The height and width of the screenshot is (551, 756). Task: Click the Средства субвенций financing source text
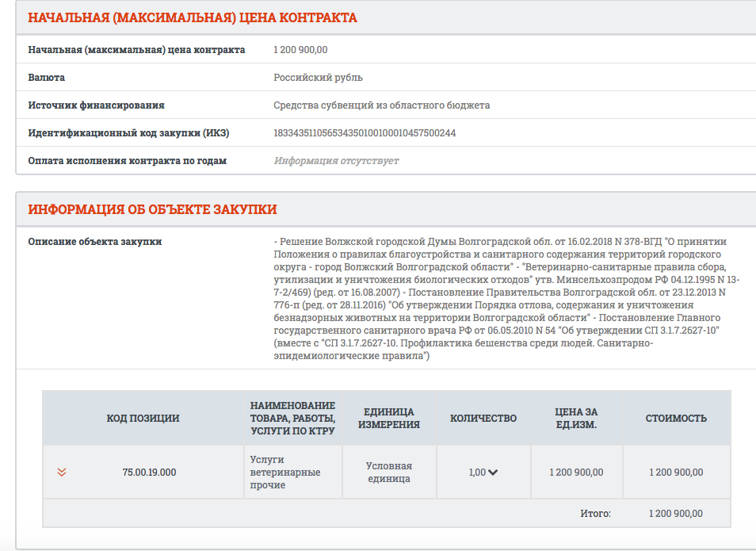tap(381, 105)
